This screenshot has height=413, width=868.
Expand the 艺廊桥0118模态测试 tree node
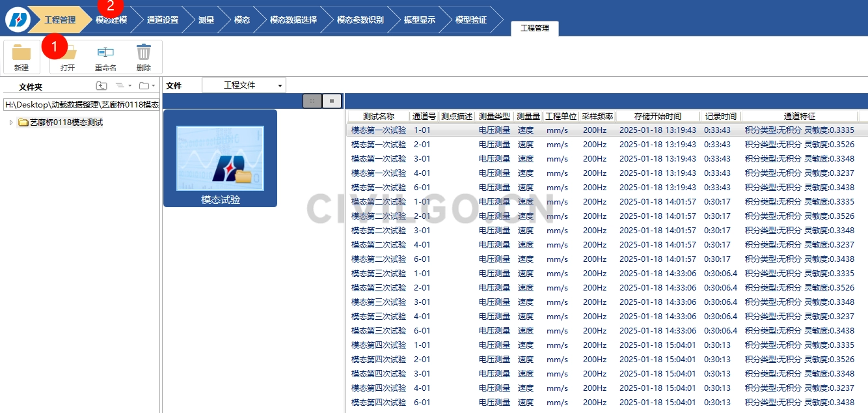point(11,122)
